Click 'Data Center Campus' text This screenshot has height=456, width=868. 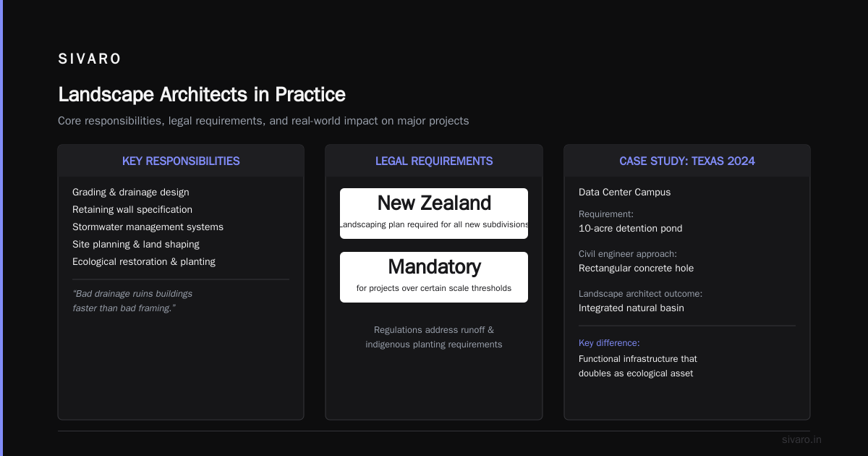point(624,193)
